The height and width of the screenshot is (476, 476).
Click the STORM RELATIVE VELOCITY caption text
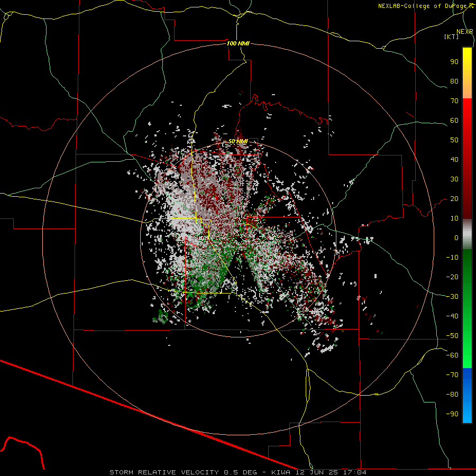(164, 472)
